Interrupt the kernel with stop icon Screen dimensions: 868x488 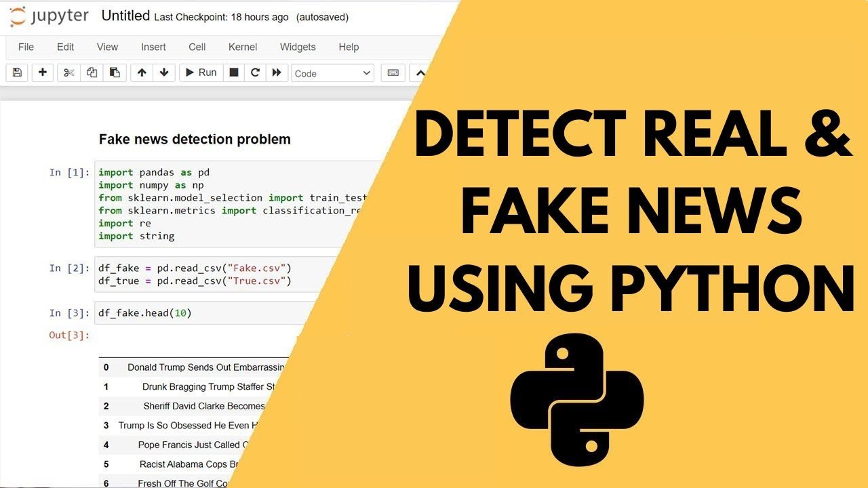234,73
